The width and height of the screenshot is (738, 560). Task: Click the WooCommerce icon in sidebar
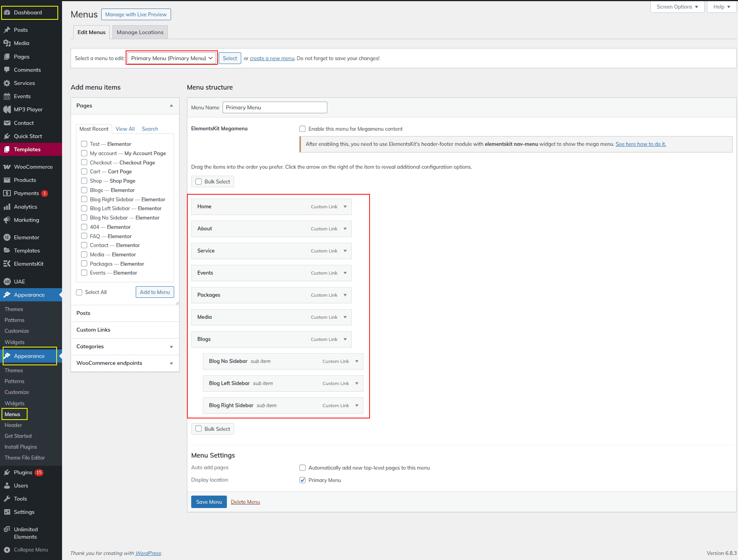[x=7, y=167]
